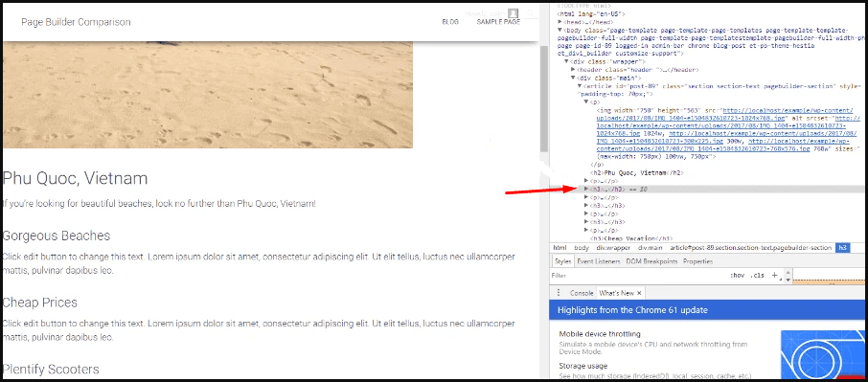868x382 pixels.
Task: Open the Event Listeners tab
Action: click(x=599, y=261)
